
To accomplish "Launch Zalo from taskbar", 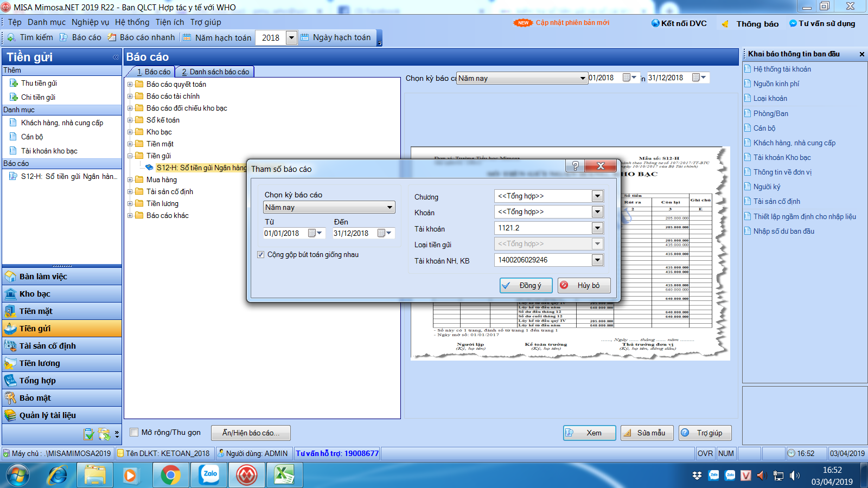I will point(209,475).
